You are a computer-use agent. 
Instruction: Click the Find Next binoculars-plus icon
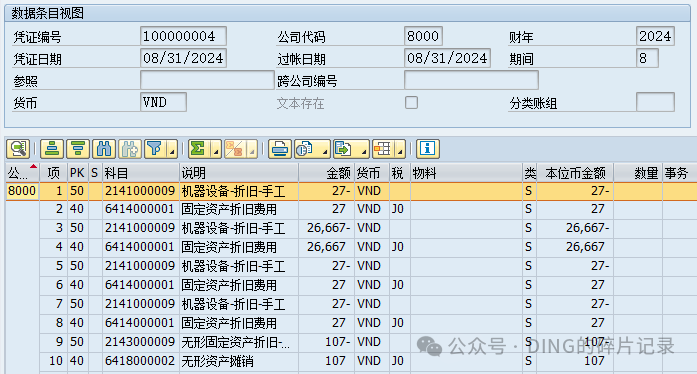[x=130, y=149]
